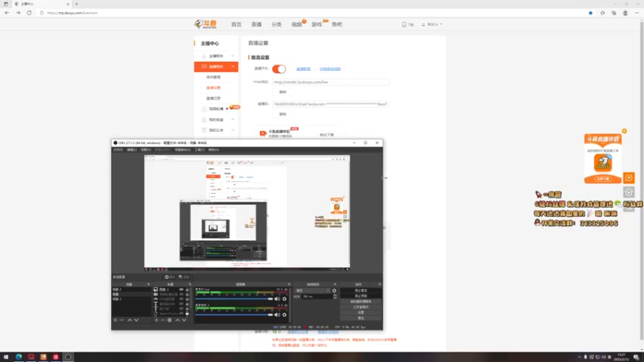This screenshot has width=644, height=362.
Task: Click 退出 button in OBS controls
Action: coord(361,318)
